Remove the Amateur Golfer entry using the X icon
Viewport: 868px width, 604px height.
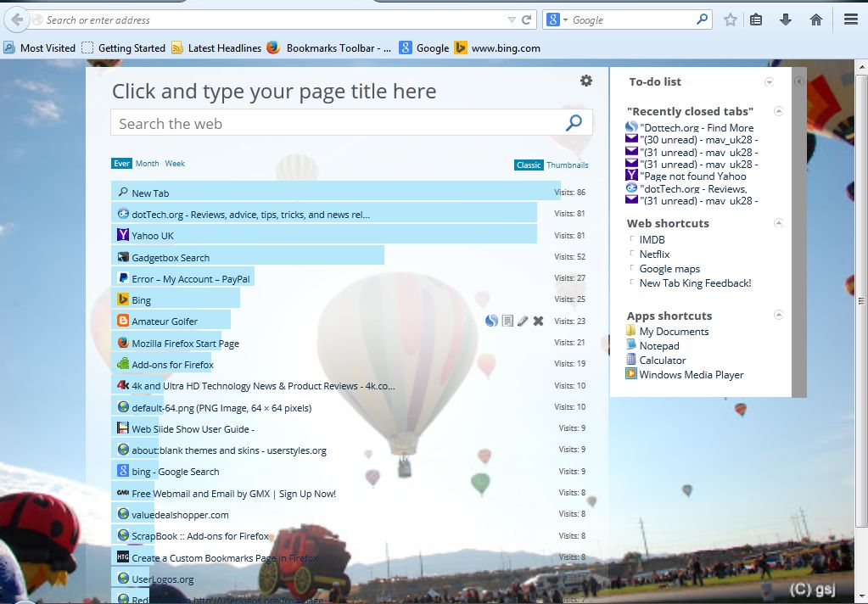tap(538, 321)
